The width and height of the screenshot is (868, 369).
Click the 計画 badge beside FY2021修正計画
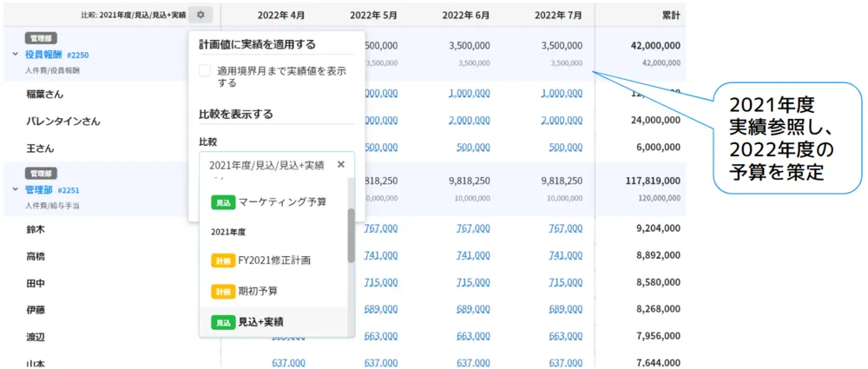(x=223, y=260)
